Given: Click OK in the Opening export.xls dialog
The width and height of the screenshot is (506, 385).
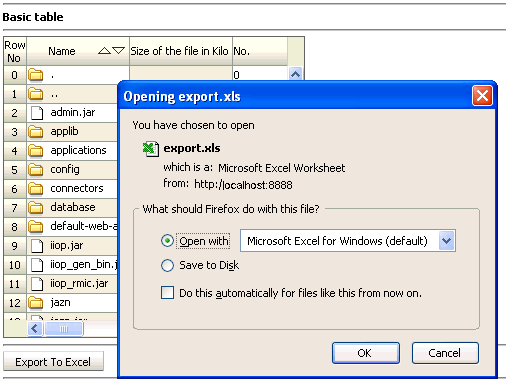Looking at the screenshot, I should (366, 353).
